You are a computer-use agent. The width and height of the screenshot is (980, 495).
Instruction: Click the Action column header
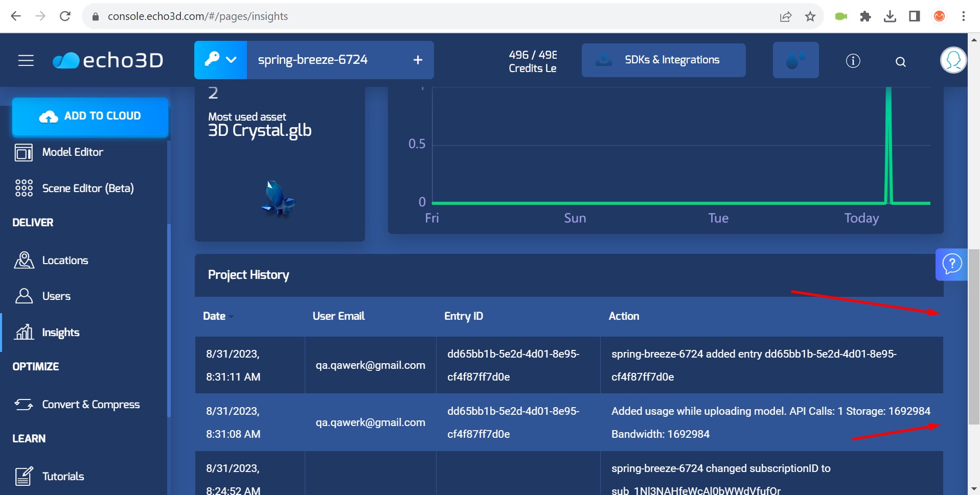coord(624,316)
